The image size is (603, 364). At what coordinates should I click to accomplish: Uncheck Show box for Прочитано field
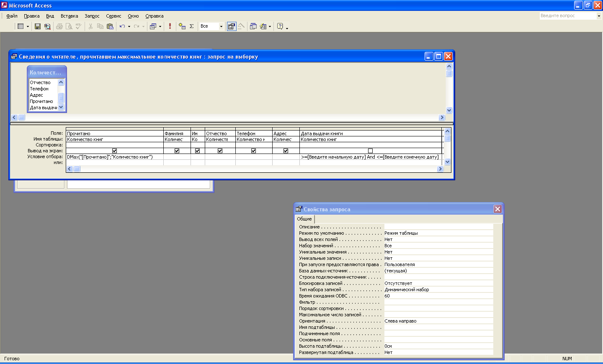[114, 151]
